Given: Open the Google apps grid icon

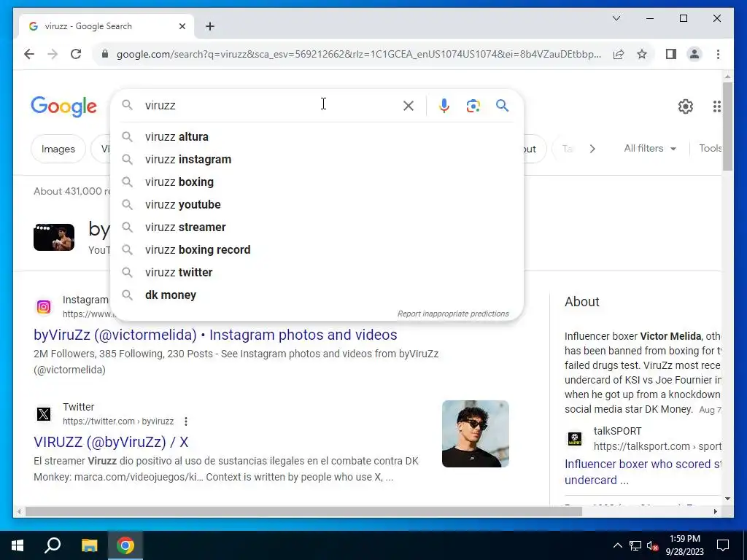Looking at the screenshot, I should (x=717, y=106).
